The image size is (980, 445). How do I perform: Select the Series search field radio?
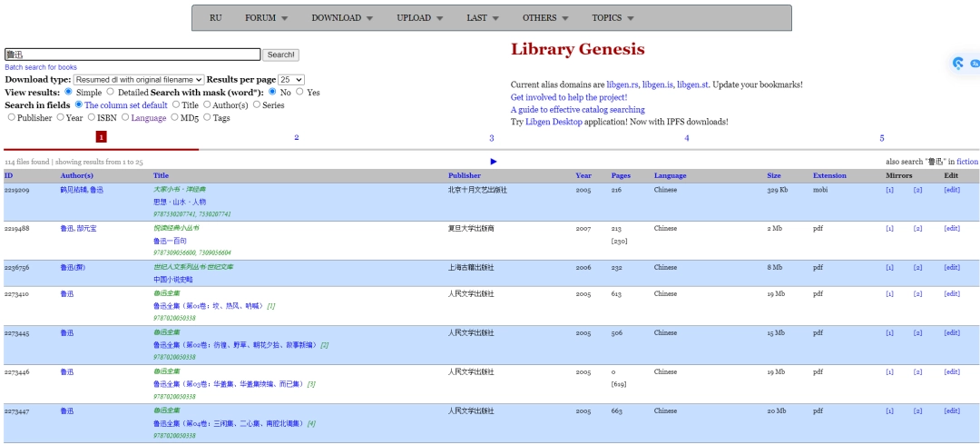click(x=256, y=104)
